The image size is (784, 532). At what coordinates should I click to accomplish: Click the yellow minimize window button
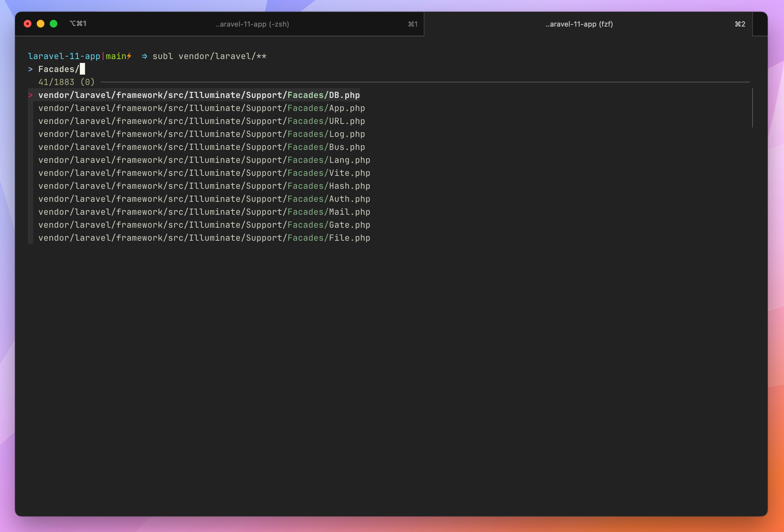click(41, 24)
